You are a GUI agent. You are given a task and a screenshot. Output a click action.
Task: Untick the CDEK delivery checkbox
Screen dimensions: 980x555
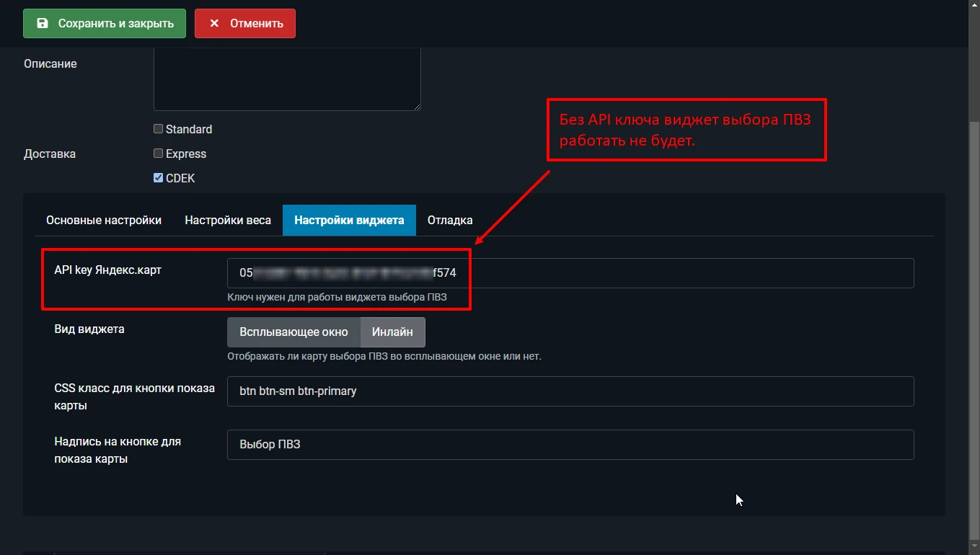coord(159,178)
